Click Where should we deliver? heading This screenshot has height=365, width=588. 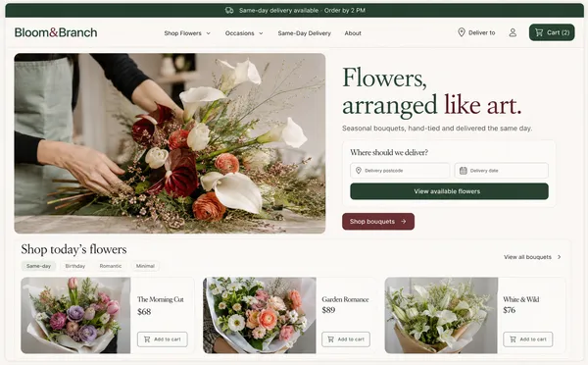[x=389, y=152]
